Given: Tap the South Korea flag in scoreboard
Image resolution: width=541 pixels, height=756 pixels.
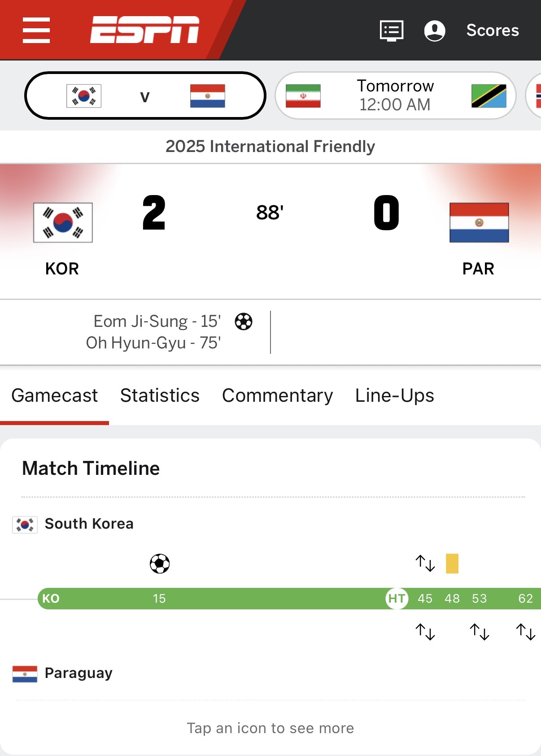Looking at the screenshot, I should tap(63, 222).
